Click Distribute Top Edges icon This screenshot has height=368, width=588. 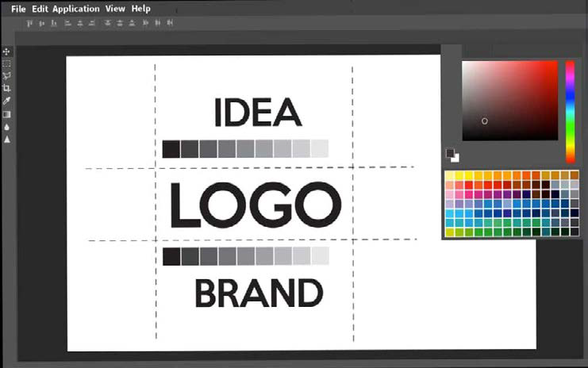(x=108, y=23)
